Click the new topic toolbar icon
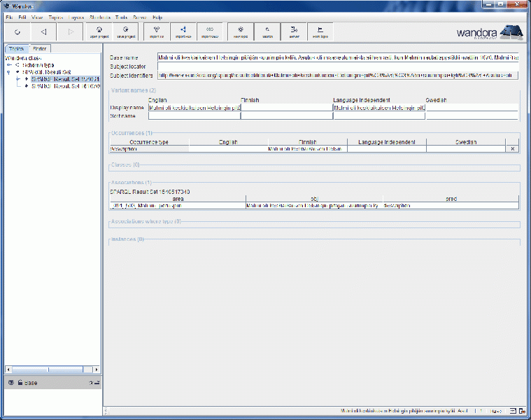 point(240,31)
